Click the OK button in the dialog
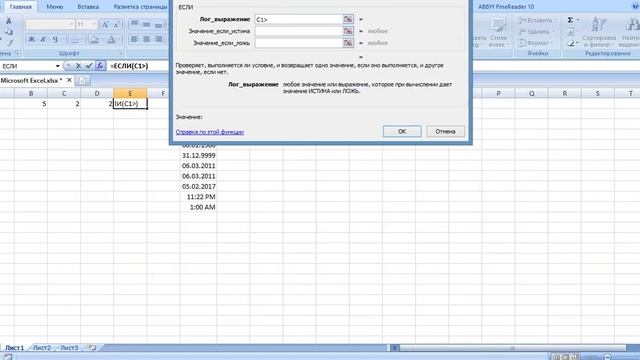The height and width of the screenshot is (360, 640). point(402,131)
